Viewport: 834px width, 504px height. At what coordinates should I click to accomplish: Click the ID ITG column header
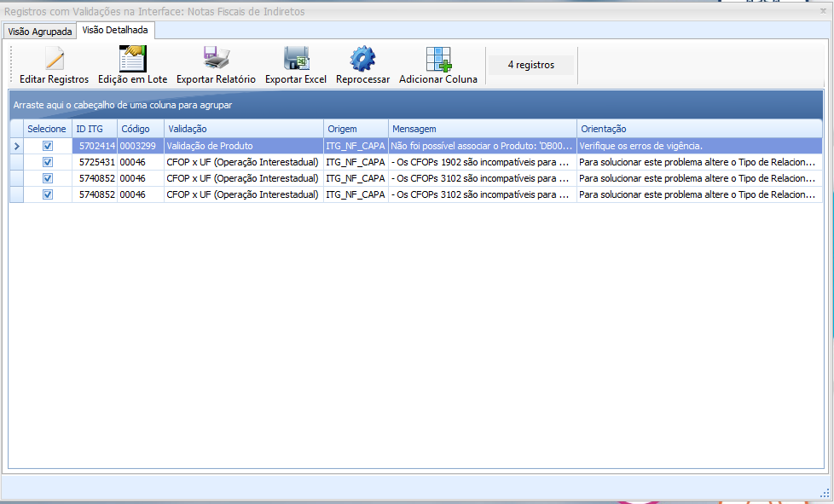(95, 129)
